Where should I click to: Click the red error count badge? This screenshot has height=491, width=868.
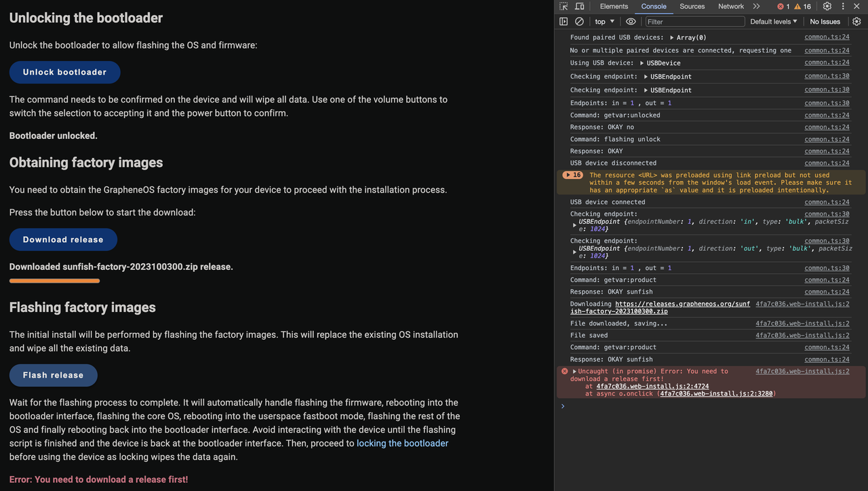point(783,6)
